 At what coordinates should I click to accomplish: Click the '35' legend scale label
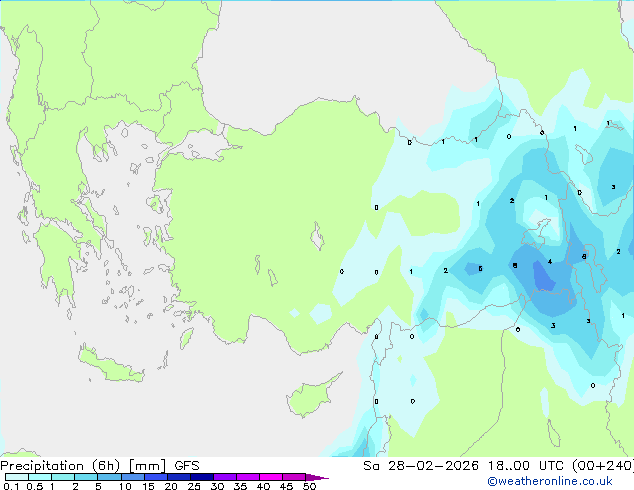click(240, 486)
